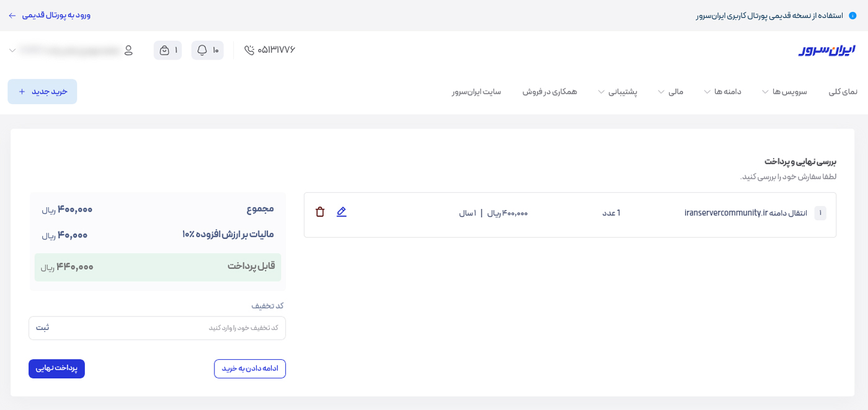Select the نمای کلی menu item
868x410 pixels.
click(843, 91)
